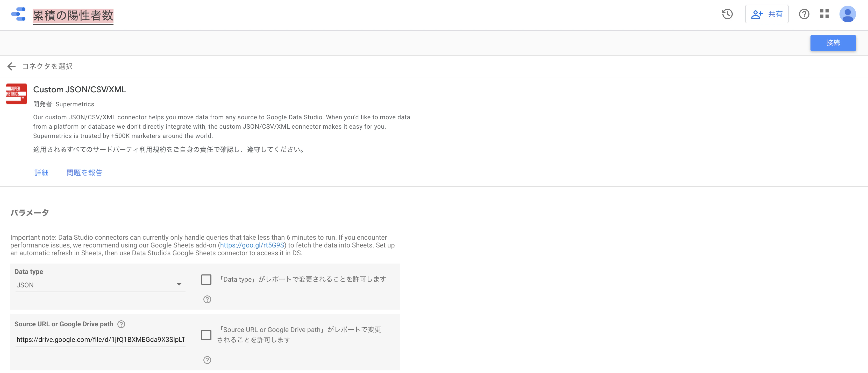Open version history clock icon
Viewport: 868px width, 373px height.
[x=728, y=14]
